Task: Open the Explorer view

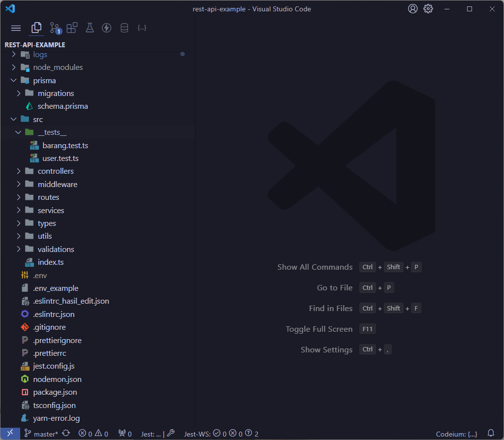Action: pyautogui.click(x=36, y=28)
